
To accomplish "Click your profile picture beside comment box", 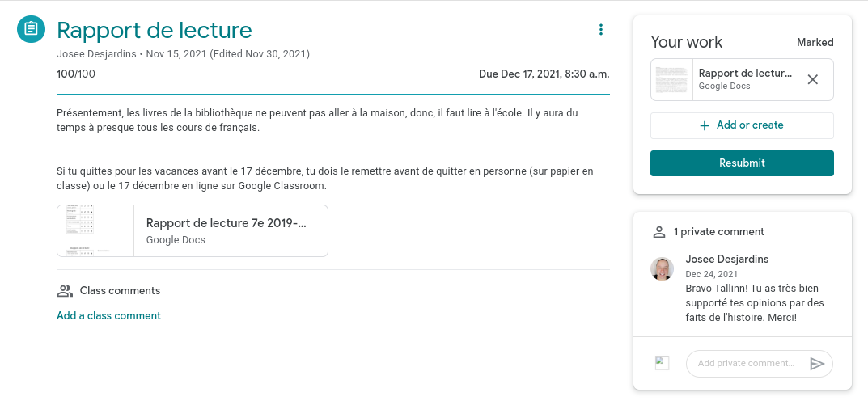I will (x=663, y=364).
